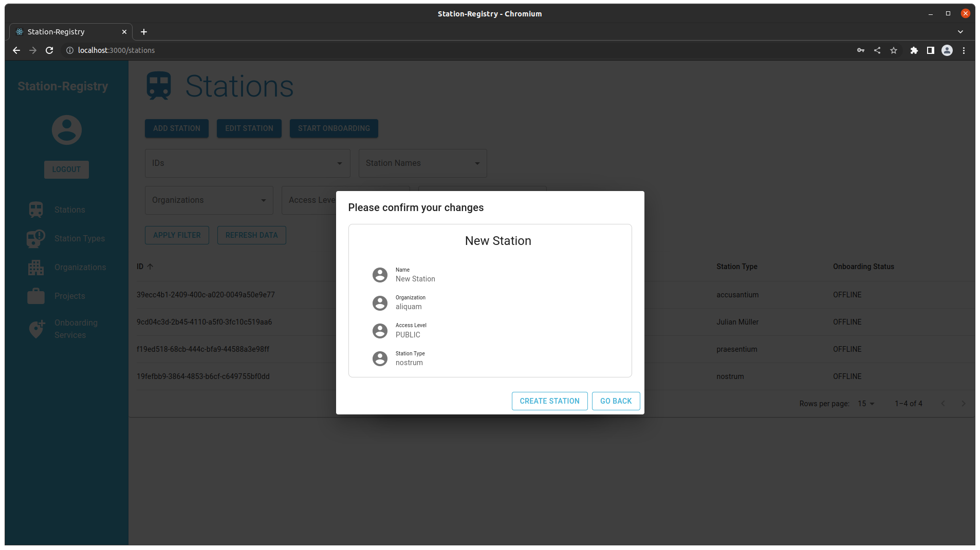This screenshot has height=550, width=980.
Task: Click the Onboarding Services pin icon
Action: (36, 329)
